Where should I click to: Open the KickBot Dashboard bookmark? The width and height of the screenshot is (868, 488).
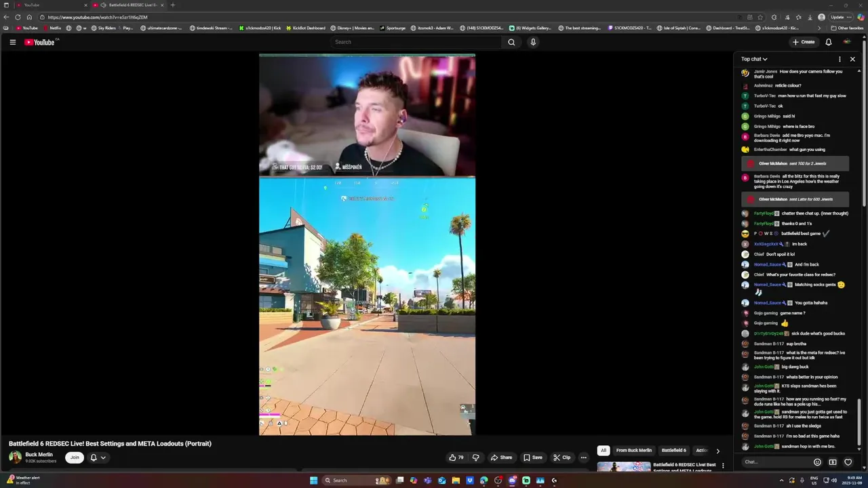click(305, 28)
